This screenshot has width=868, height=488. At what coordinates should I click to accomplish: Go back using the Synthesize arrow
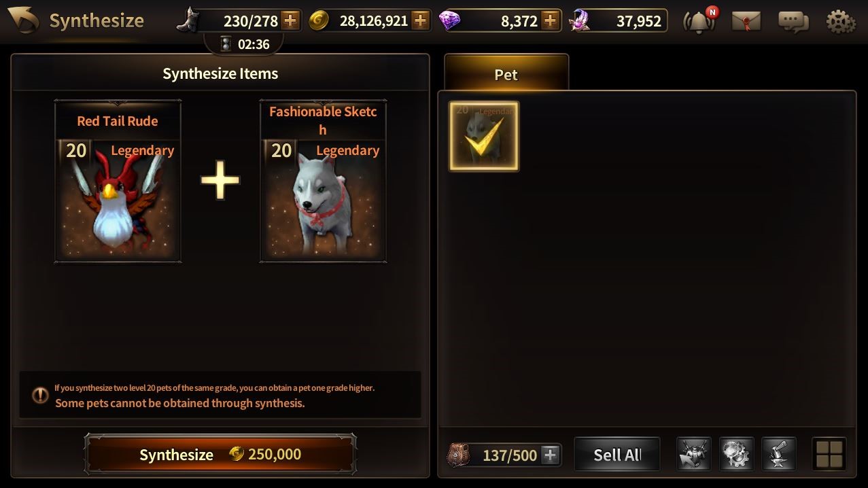tap(24, 20)
